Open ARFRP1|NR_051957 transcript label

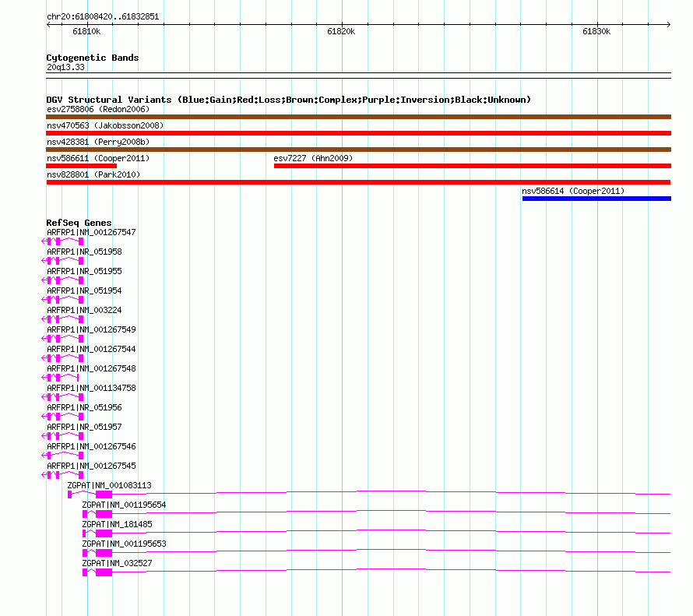tap(84, 427)
